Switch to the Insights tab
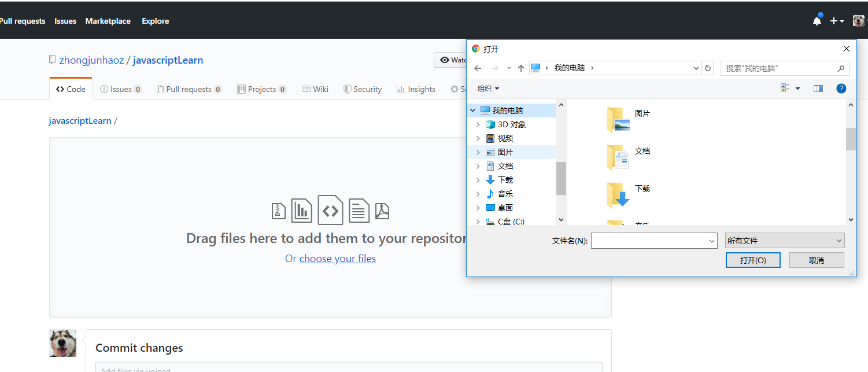Viewport: 868px width, 372px height. point(416,89)
